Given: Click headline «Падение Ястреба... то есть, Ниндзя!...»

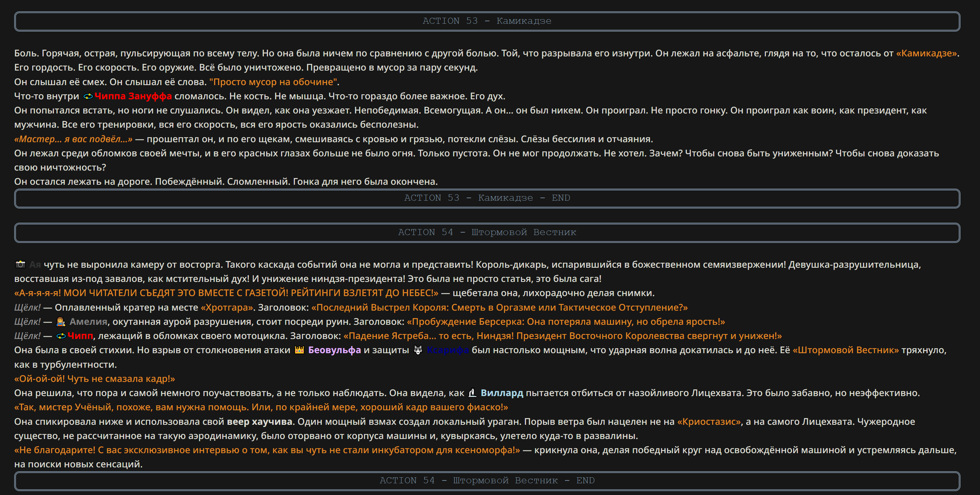Looking at the screenshot, I should pos(563,336).
